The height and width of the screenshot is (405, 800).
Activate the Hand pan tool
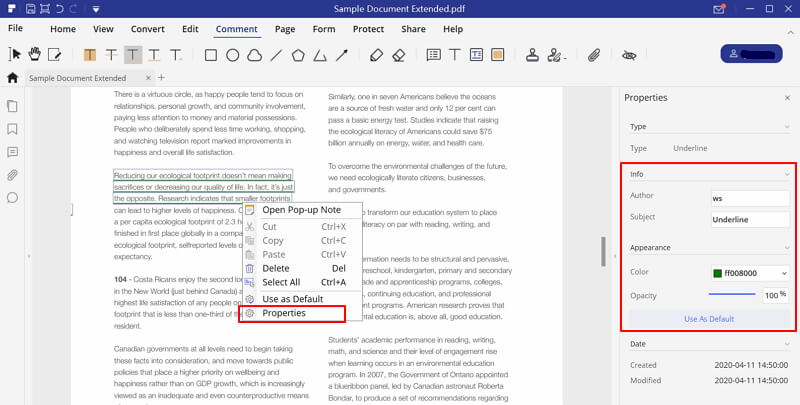(x=35, y=54)
